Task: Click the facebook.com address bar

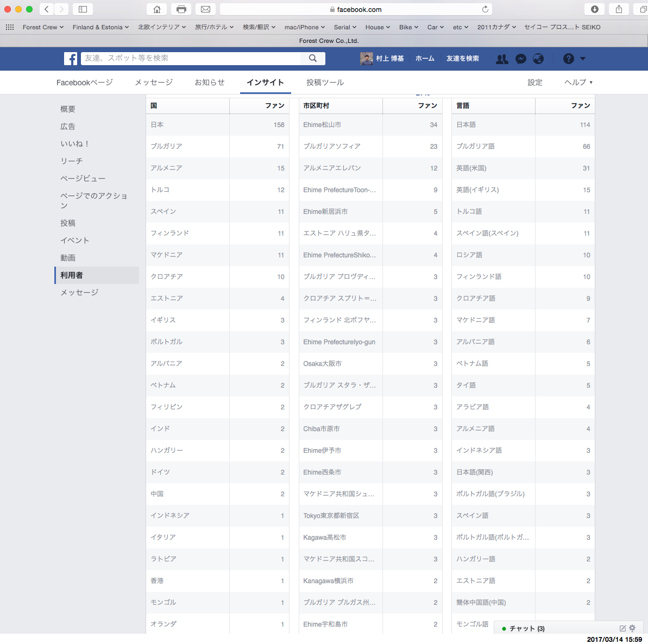Action: 356,9
